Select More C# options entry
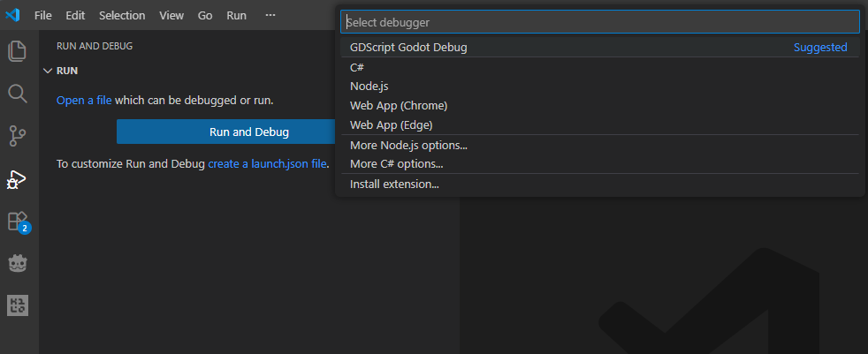Image resolution: width=868 pixels, height=354 pixels. point(396,163)
